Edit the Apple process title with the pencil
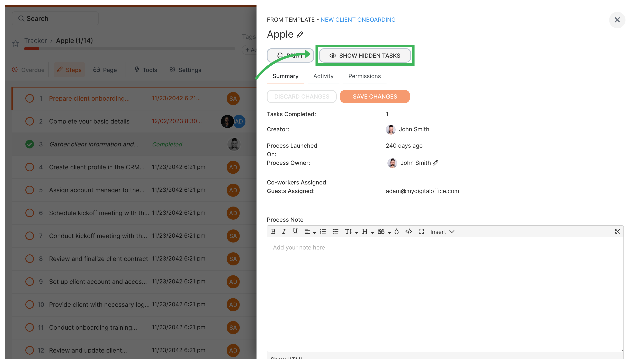The image size is (639, 364). (x=300, y=35)
